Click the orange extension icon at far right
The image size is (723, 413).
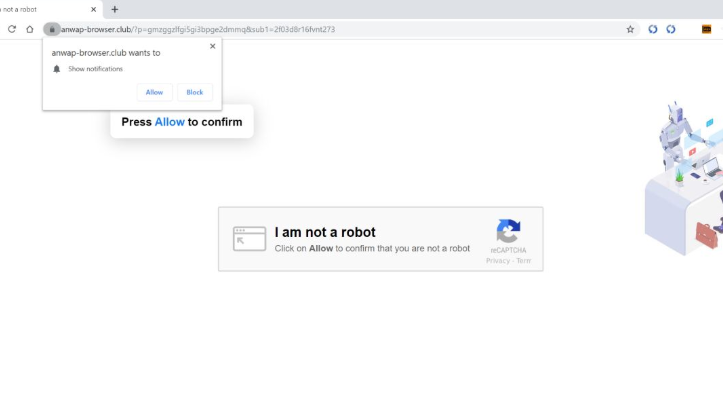click(706, 29)
